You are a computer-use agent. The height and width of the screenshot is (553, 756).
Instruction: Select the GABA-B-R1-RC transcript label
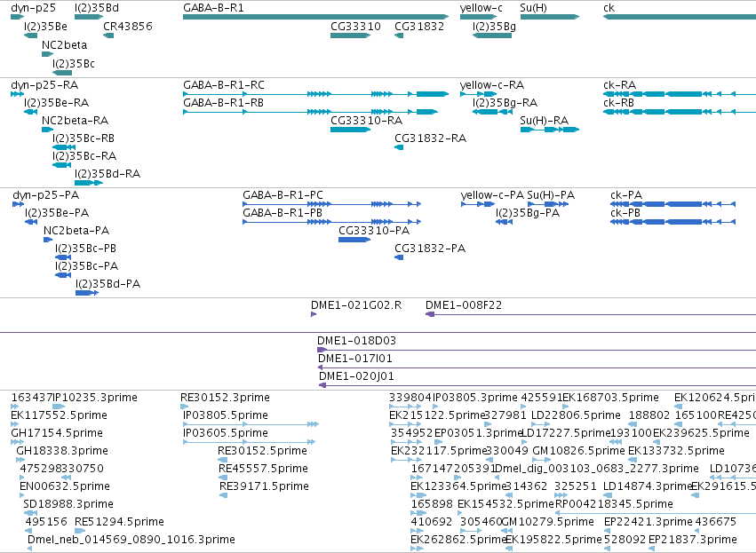(224, 85)
